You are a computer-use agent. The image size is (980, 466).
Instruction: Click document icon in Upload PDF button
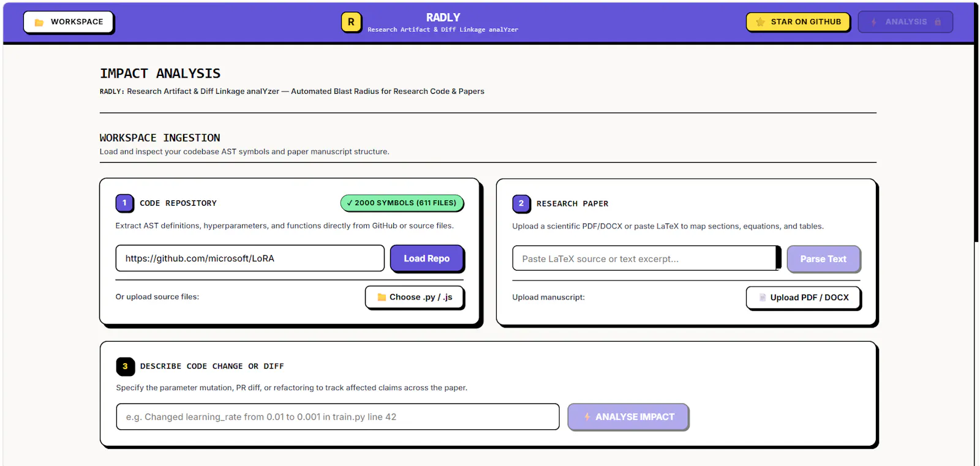763,298
